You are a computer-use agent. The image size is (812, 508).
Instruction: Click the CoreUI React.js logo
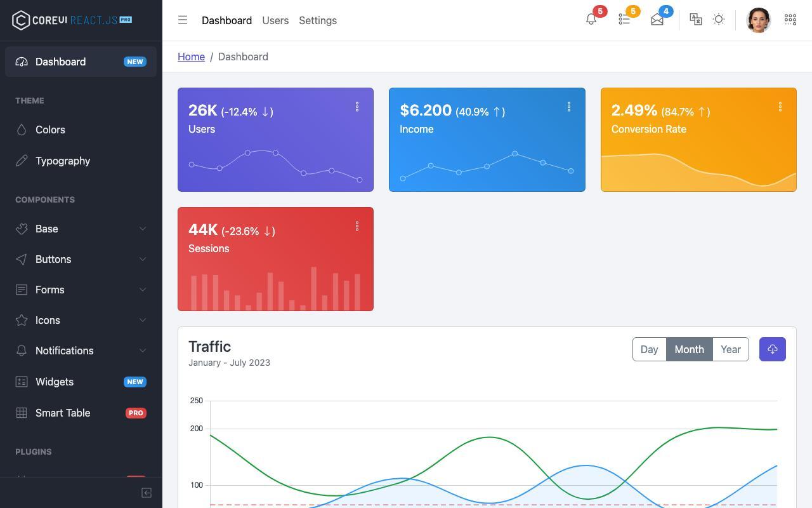tap(72, 20)
